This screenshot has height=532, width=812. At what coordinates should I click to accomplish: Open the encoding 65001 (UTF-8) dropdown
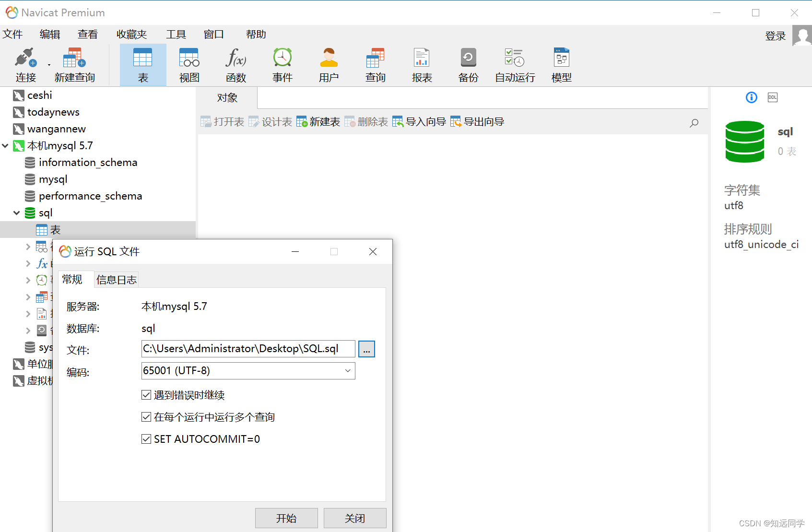pyautogui.click(x=248, y=371)
